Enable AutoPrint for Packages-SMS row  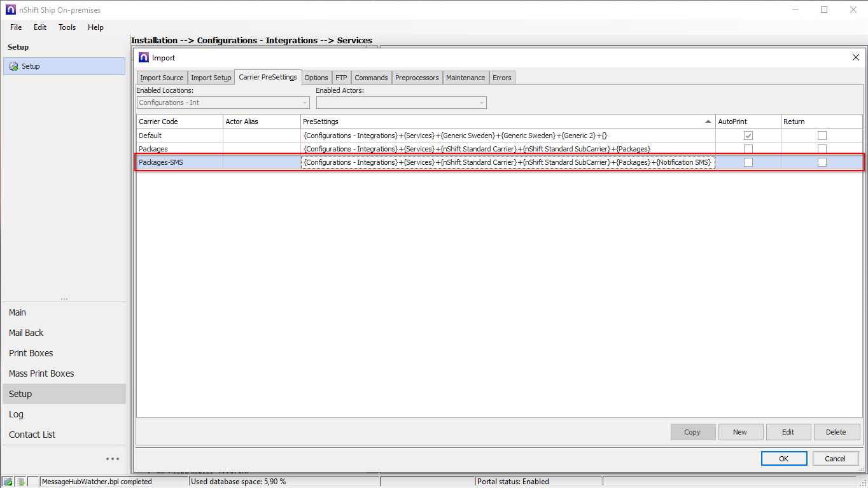click(x=748, y=162)
